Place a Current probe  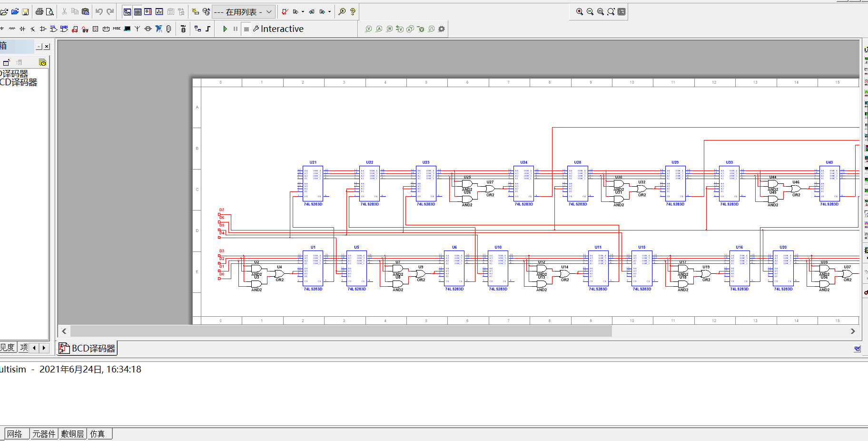pos(379,29)
